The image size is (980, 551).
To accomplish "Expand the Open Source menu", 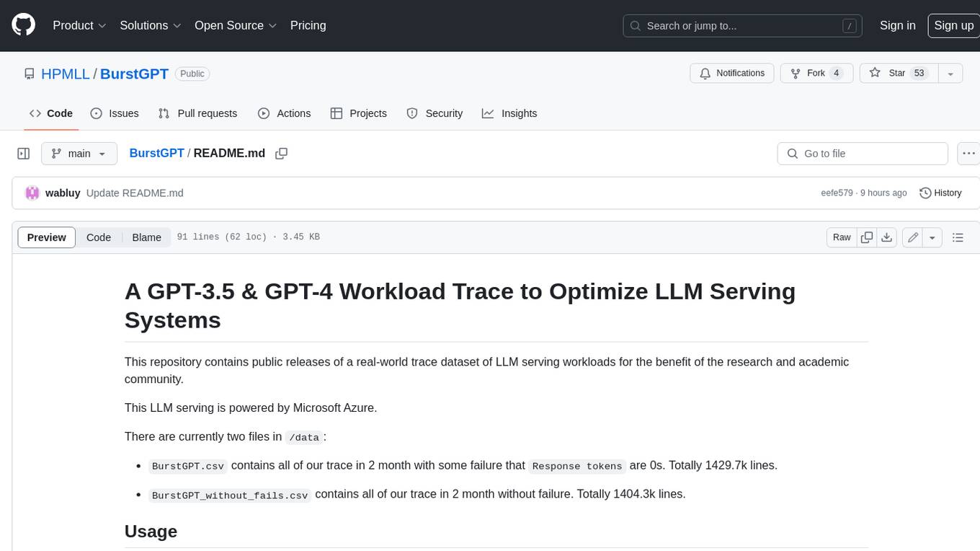I will tap(236, 25).
